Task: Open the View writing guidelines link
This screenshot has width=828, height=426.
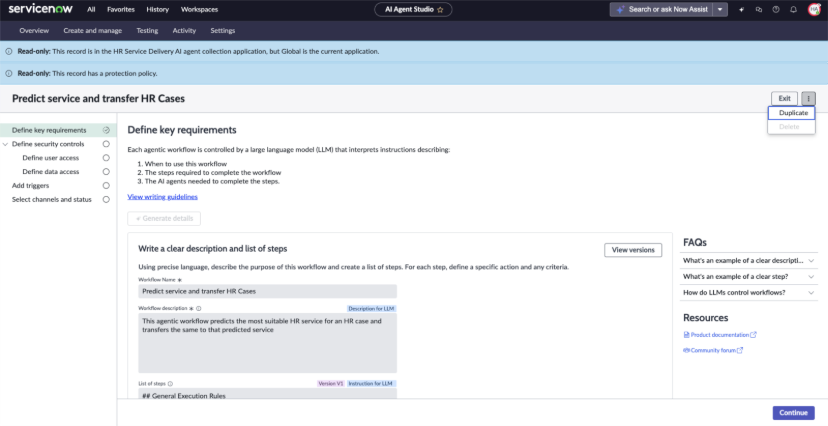Action: tap(163, 196)
